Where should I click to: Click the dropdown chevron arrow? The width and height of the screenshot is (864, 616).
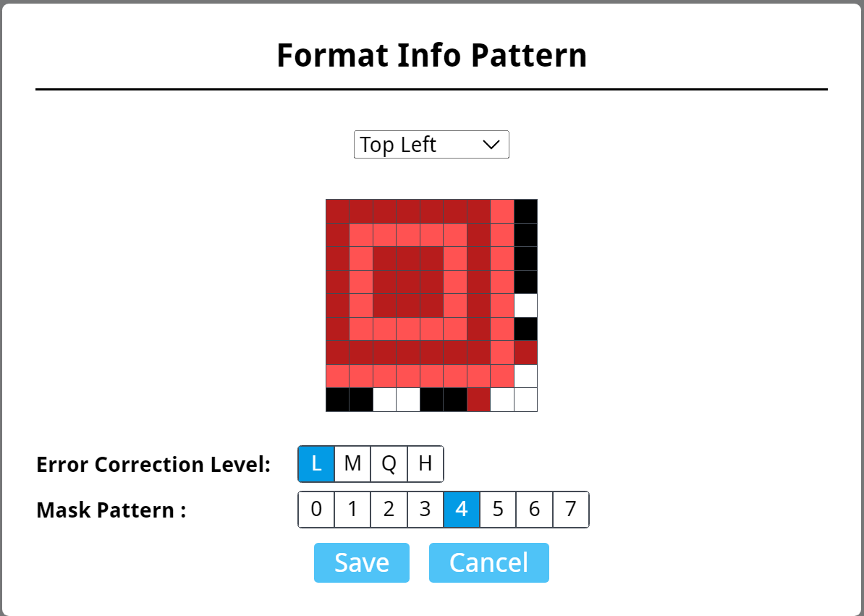[491, 145]
